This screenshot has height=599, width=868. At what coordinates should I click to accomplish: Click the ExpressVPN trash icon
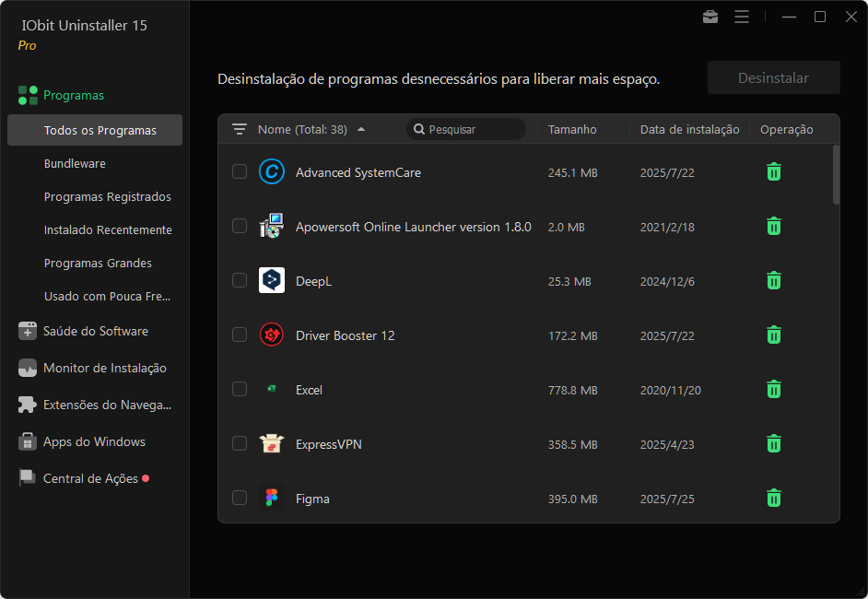click(774, 444)
